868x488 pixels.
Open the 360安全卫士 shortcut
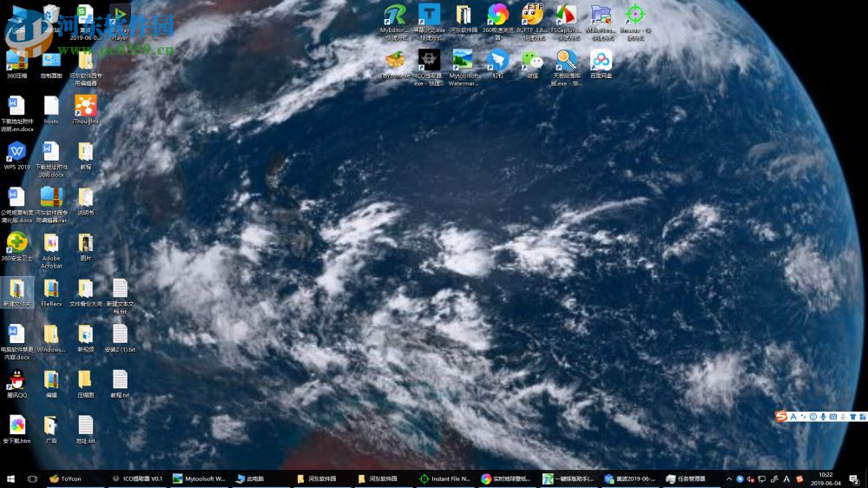(16, 247)
